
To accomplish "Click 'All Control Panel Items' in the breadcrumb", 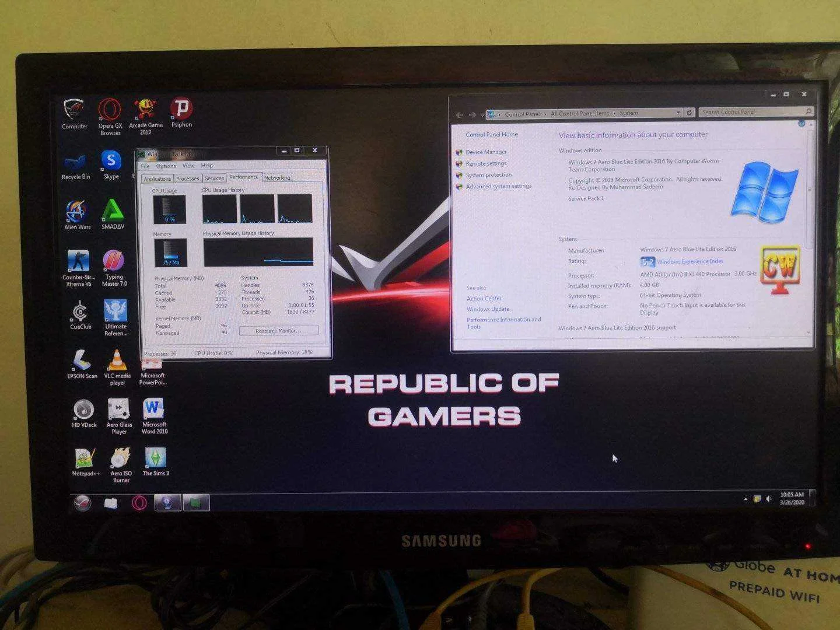I will coord(580,114).
